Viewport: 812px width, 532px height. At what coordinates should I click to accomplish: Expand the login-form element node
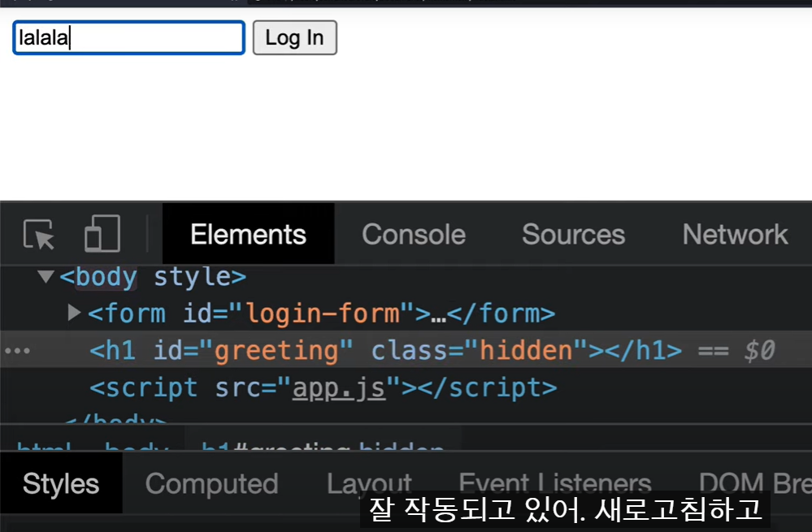tap(74, 313)
